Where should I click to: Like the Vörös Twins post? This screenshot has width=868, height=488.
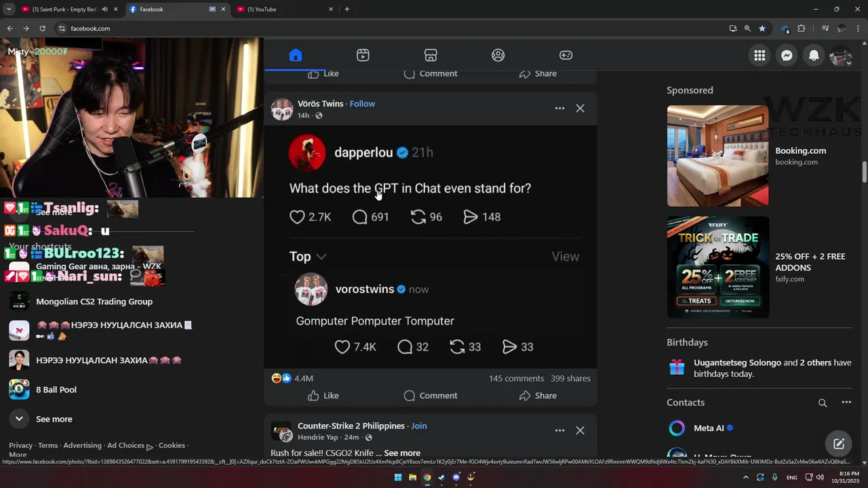pos(323,396)
